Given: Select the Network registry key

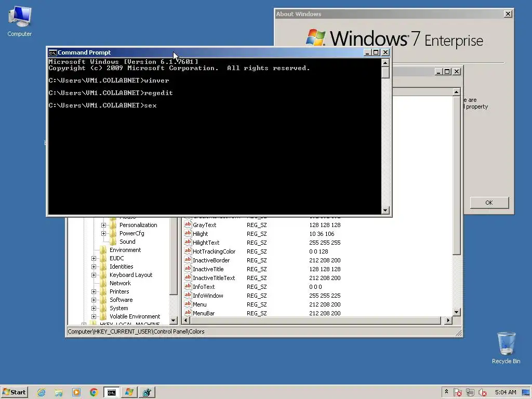Looking at the screenshot, I should 120,283.
